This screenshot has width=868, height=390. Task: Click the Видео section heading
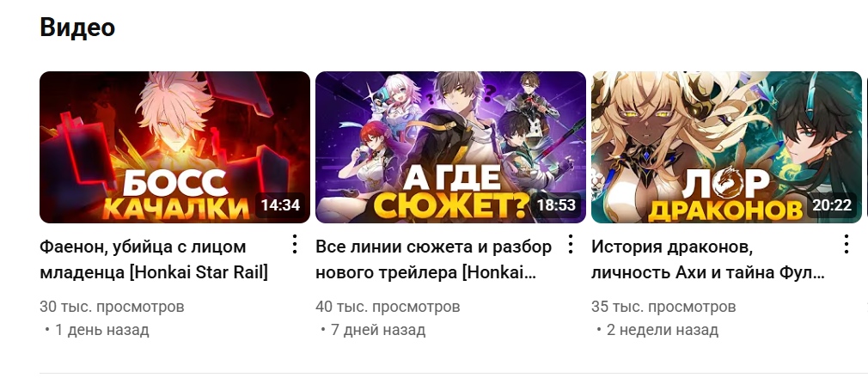[x=77, y=27]
